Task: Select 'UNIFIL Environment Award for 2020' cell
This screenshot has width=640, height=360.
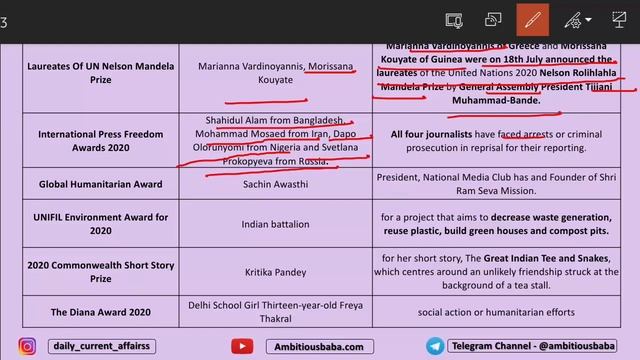Action: pos(101,223)
